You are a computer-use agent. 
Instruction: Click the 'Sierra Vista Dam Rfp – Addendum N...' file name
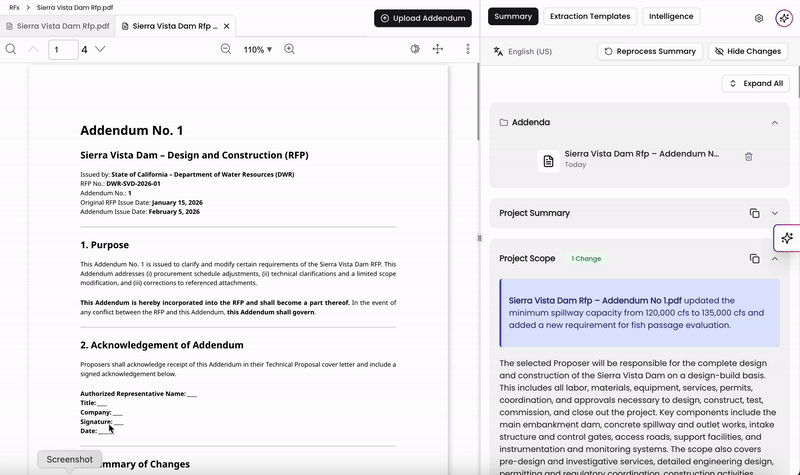(641, 154)
